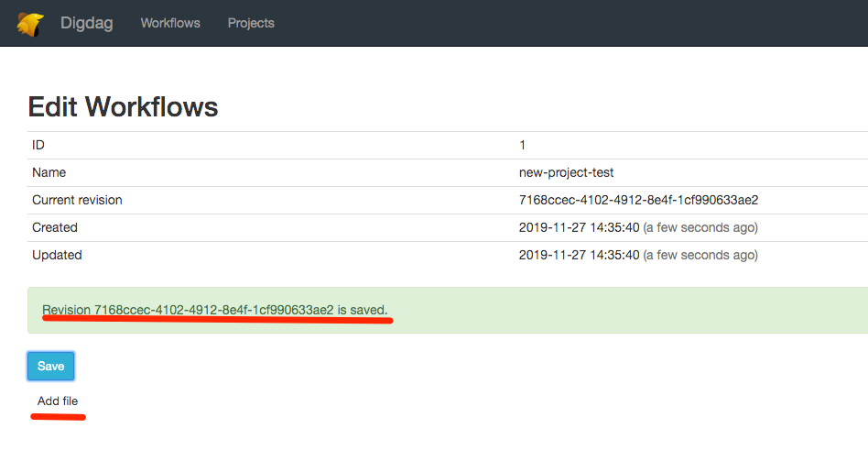The height and width of the screenshot is (450, 868).
Task: Click the project name new-project-test
Action: 566,172
